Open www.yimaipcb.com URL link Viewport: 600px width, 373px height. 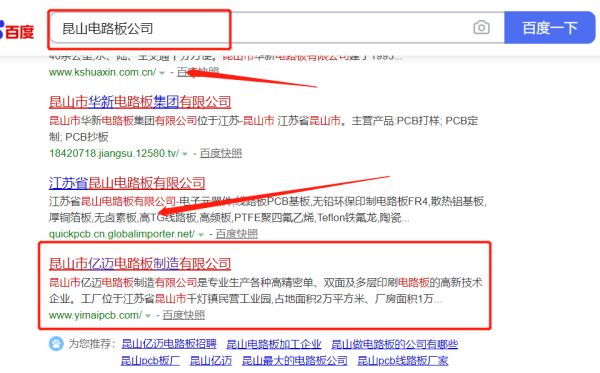tap(95, 315)
